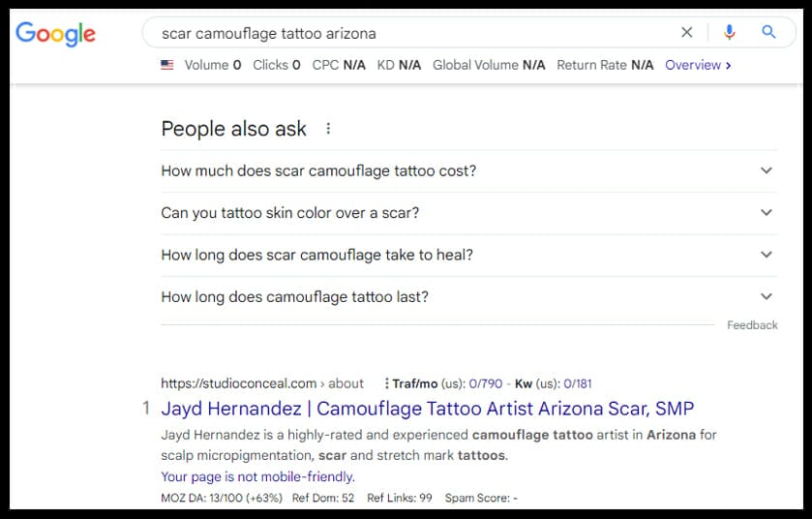
Task: Click the Jayd Hernandez result description snippet
Action: pyautogui.click(x=438, y=445)
